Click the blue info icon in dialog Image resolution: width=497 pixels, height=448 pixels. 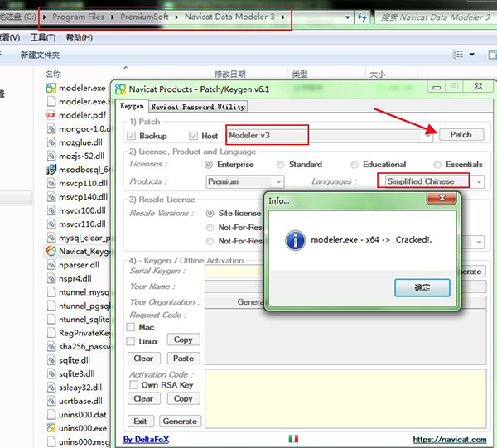point(296,240)
